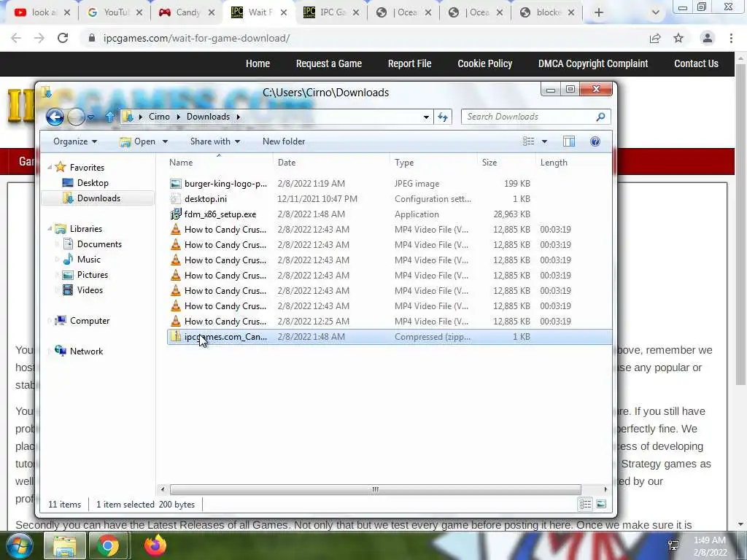
Task: Select fdm_x86_setup.exe application
Action: pyautogui.click(x=390, y=214)
